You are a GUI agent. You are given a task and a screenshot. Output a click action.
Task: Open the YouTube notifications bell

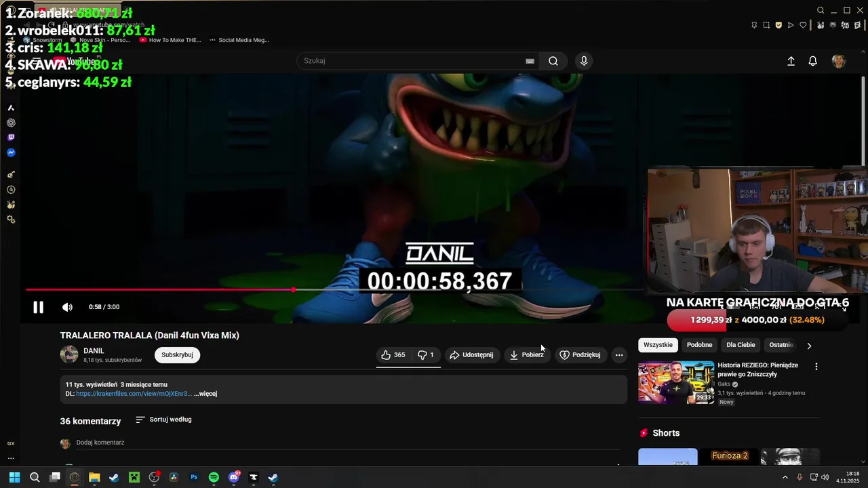[812, 61]
